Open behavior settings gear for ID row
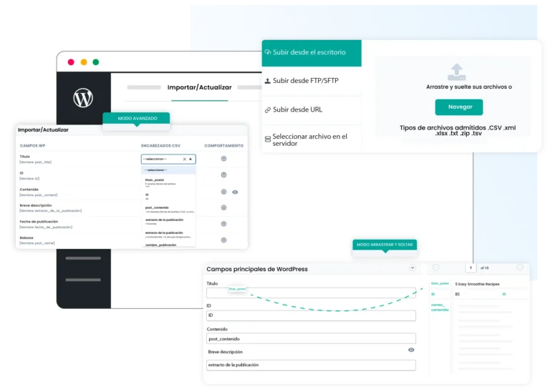 pos(223,175)
